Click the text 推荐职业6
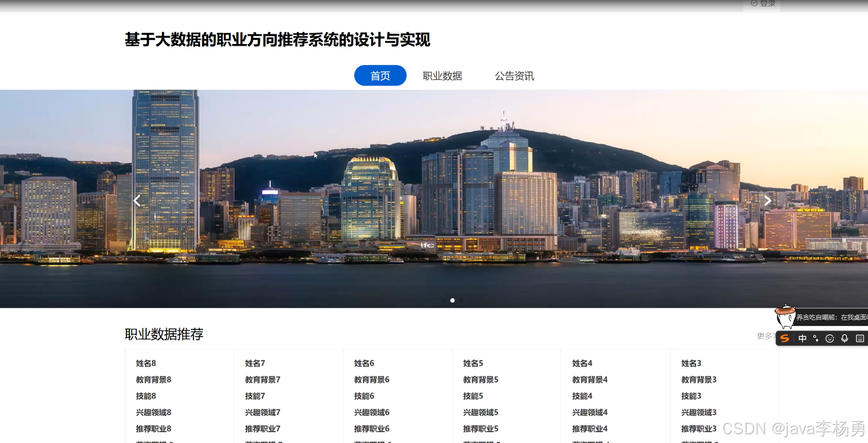Image resolution: width=868 pixels, height=443 pixels. click(372, 429)
